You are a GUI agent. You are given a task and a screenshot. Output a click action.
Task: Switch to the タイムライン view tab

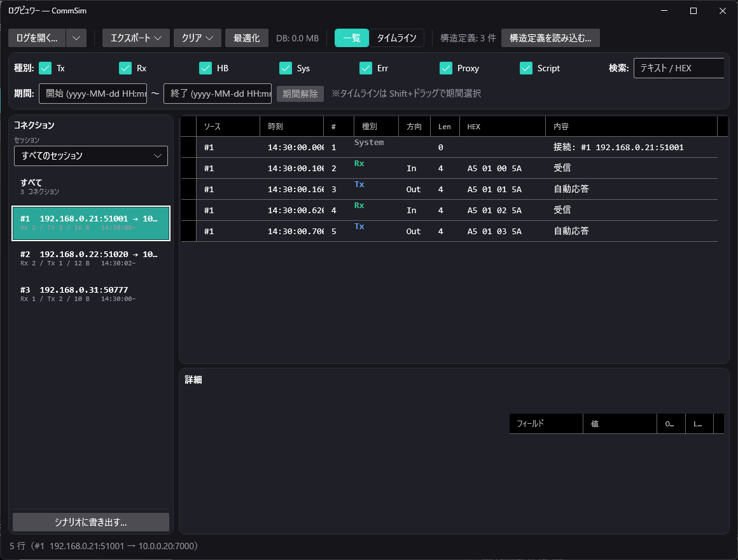(x=396, y=38)
